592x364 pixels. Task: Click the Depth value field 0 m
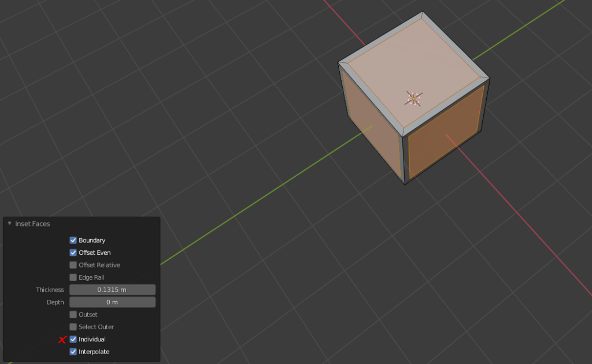coord(113,302)
